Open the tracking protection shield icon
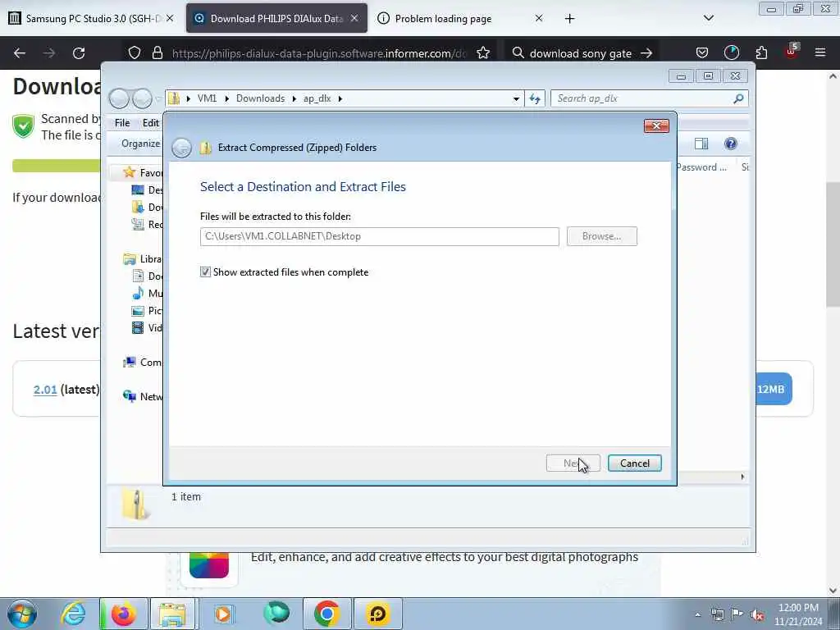 (x=135, y=53)
